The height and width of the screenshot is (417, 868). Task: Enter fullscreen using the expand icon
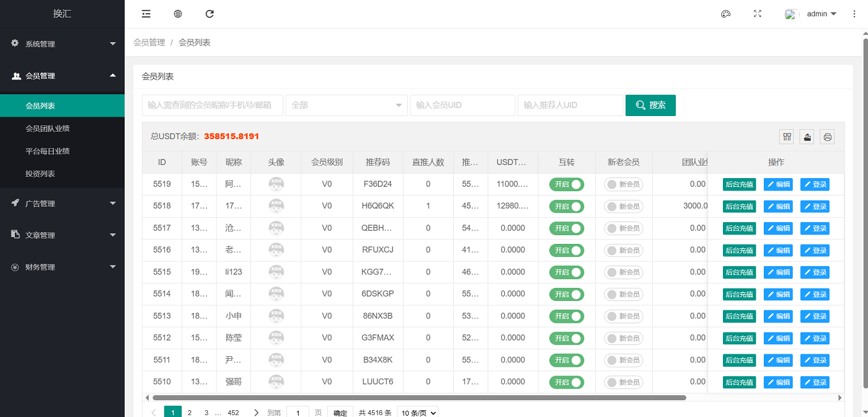pos(757,14)
